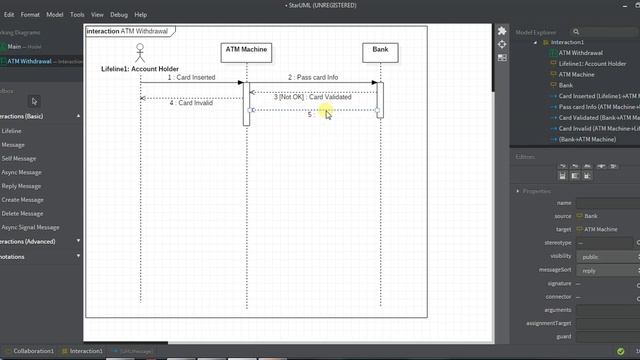Open the Model menu
Viewport: 640px width, 360px height.
[x=55, y=15]
